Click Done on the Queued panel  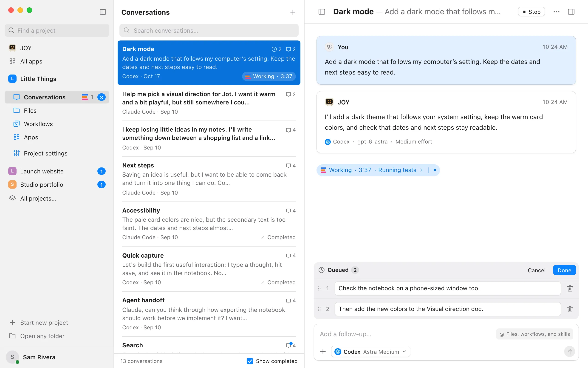(564, 270)
